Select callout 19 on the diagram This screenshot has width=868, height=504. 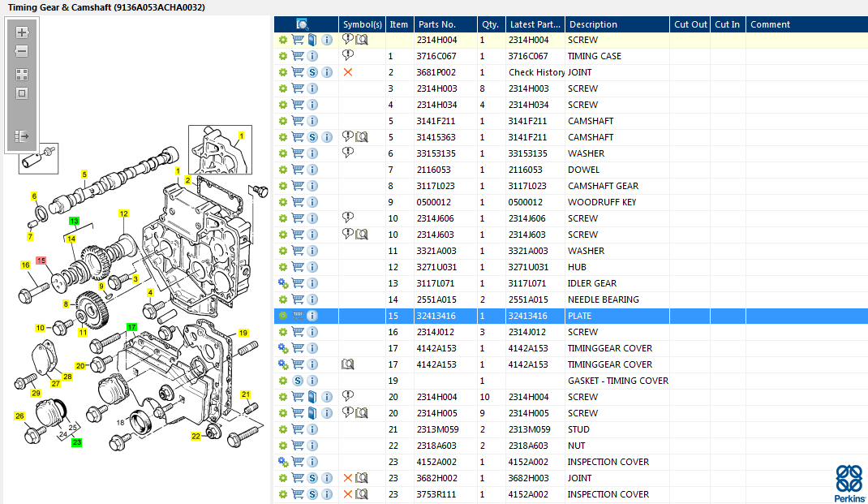pyautogui.click(x=243, y=333)
